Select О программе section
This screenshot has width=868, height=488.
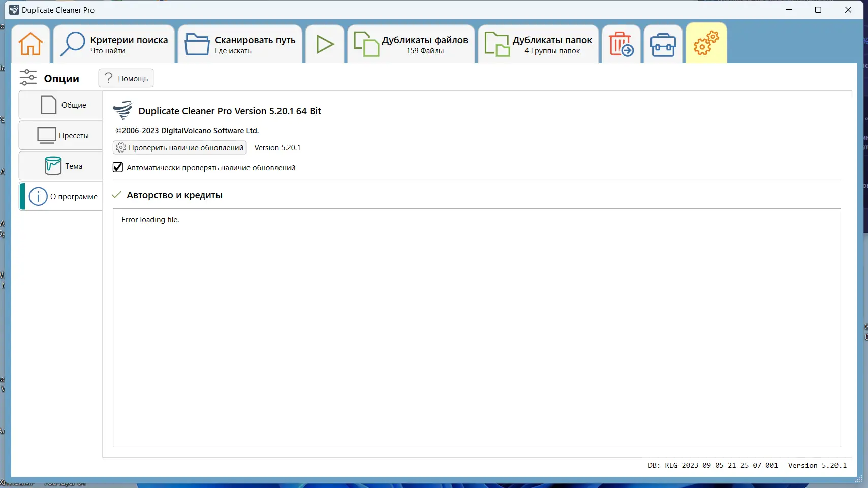(60, 197)
